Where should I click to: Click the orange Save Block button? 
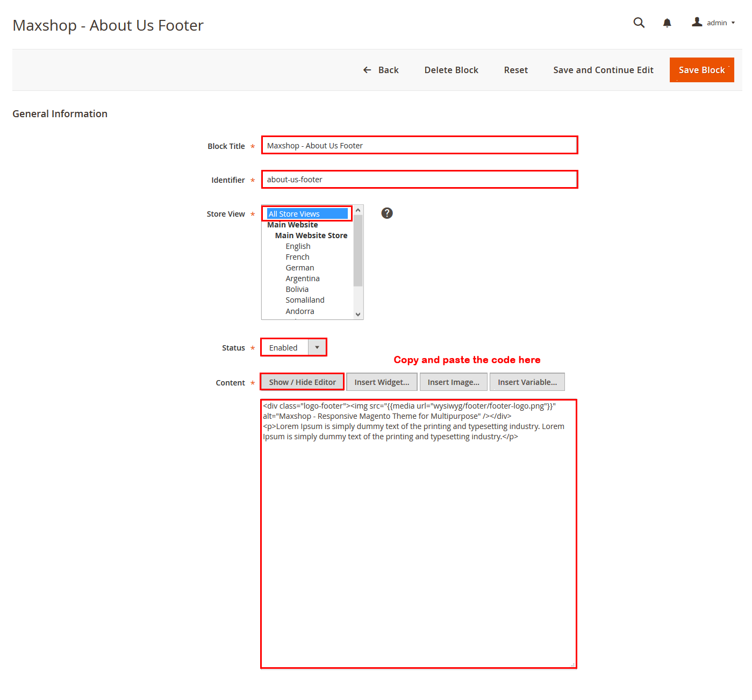(x=702, y=70)
